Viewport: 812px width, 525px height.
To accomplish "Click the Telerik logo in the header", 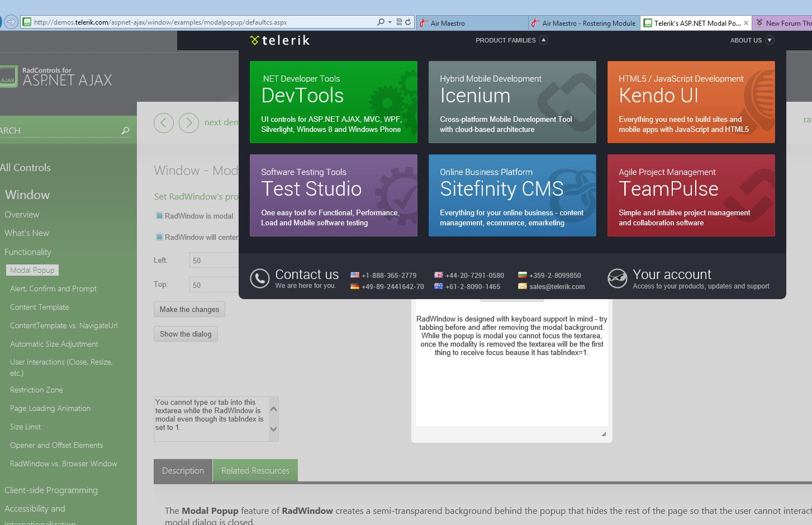I will click(279, 40).
